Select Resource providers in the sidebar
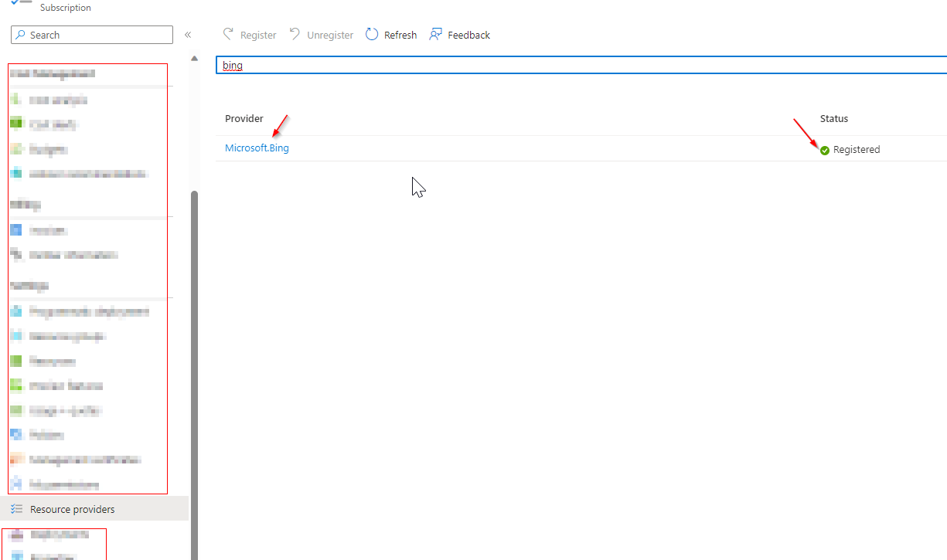947x560 pixels. pyautogui.click(x=94, y=509)
